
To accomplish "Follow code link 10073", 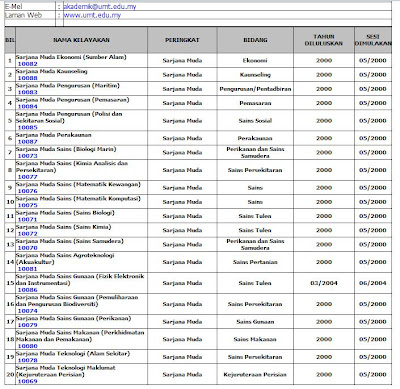I will pyautogui.click(x=28, y=156).
